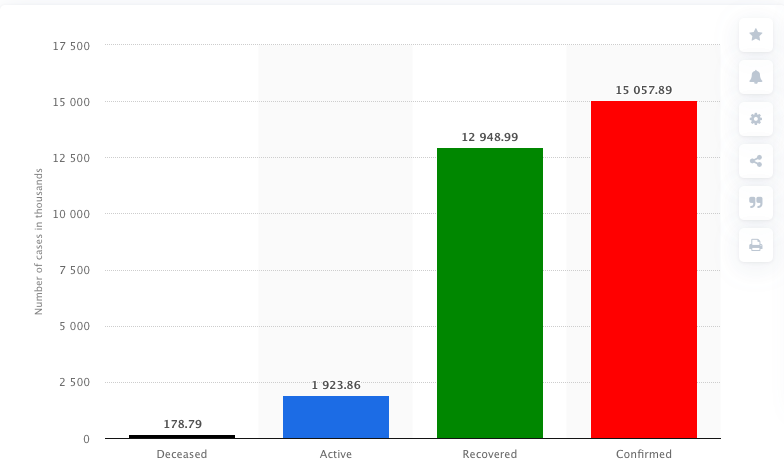Click the 17 500 y-axis tick label
Screen dimensions: 784x468
coord(70,46)
